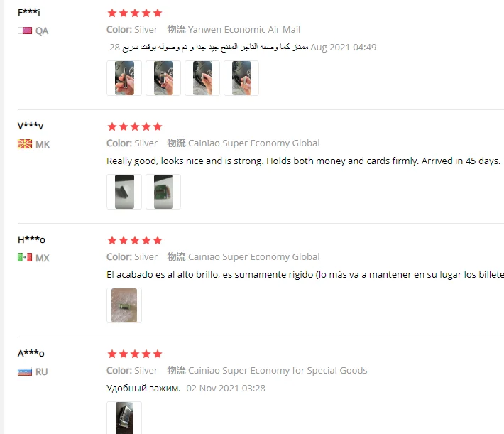Click the Qatar flag icon
This screenshot has width=504, height=434.
click(25, 31)
